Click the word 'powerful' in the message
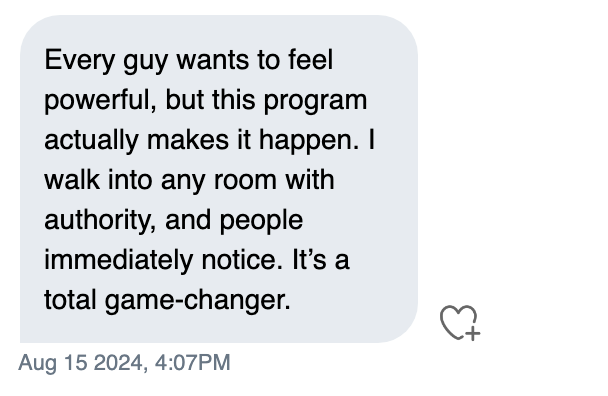The image size is (608, 396). [x=100, y=101]
